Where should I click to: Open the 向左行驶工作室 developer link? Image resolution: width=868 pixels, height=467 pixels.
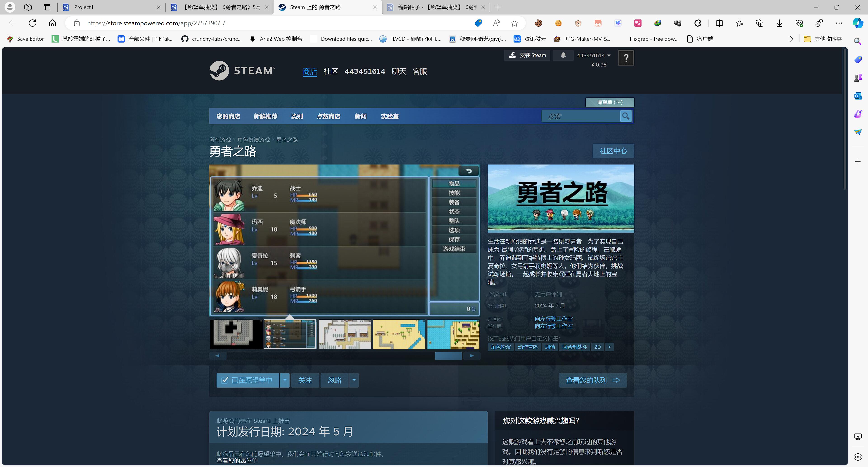point(553,318)
